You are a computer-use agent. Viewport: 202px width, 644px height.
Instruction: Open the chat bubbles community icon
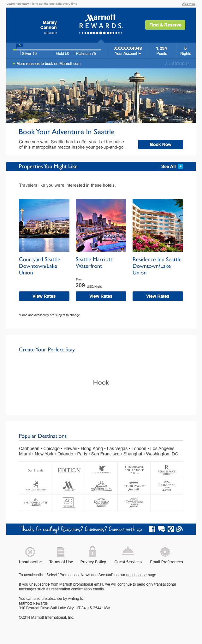click(161, 529)
